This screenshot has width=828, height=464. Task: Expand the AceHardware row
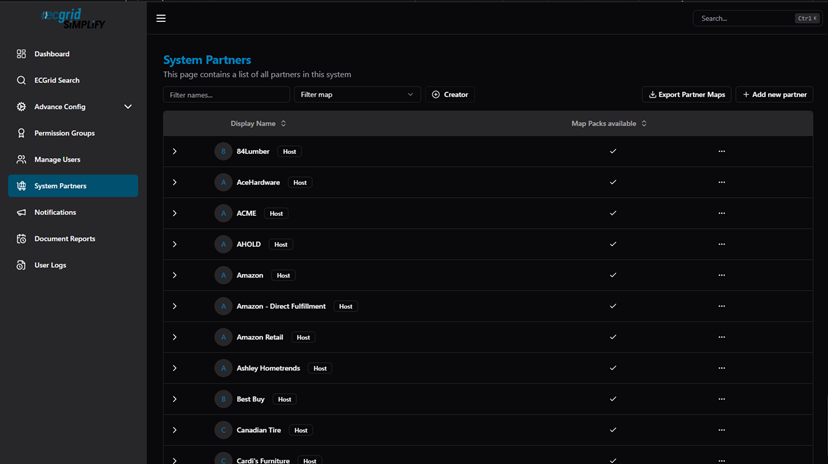(175, 182)
